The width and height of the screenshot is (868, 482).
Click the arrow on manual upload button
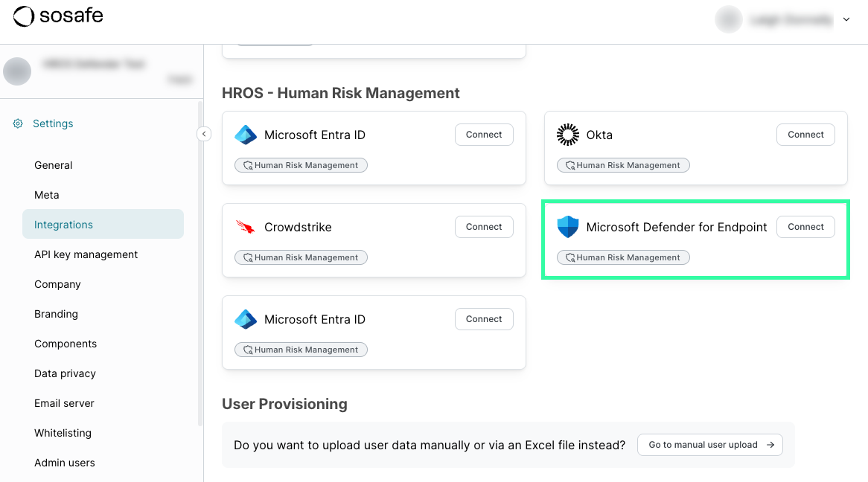tap(770, 445)
